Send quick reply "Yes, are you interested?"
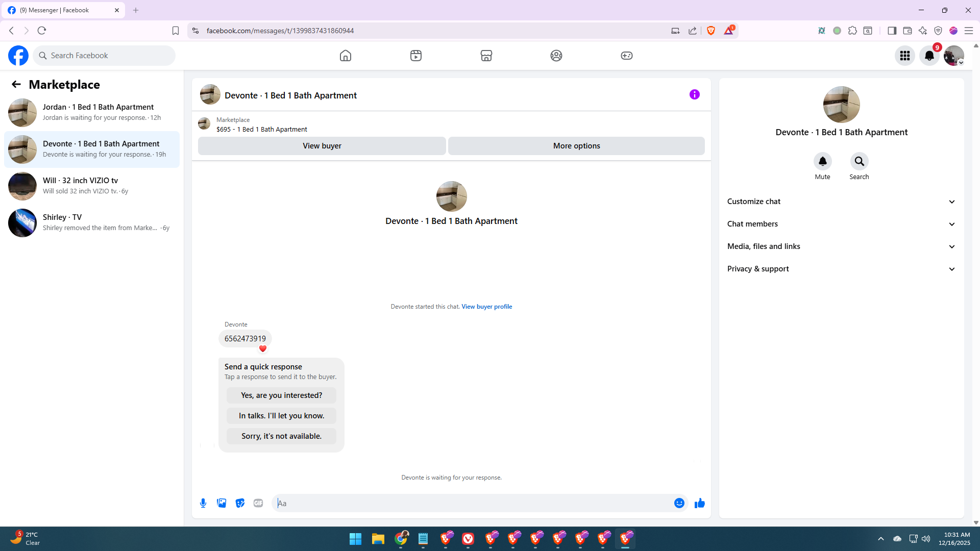The image size is (980, 551). pos(281,395)
